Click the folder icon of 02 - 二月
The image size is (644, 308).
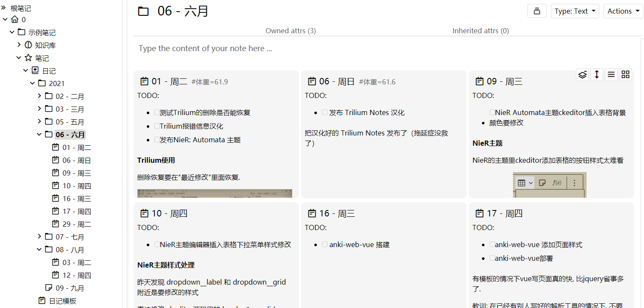48,96
